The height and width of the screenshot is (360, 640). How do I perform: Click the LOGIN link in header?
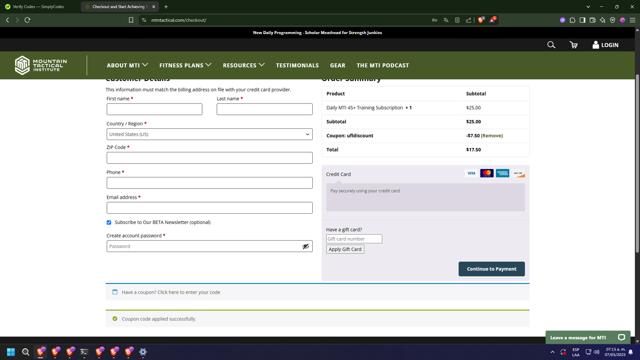pyautogui.click(x=605, y=45)
